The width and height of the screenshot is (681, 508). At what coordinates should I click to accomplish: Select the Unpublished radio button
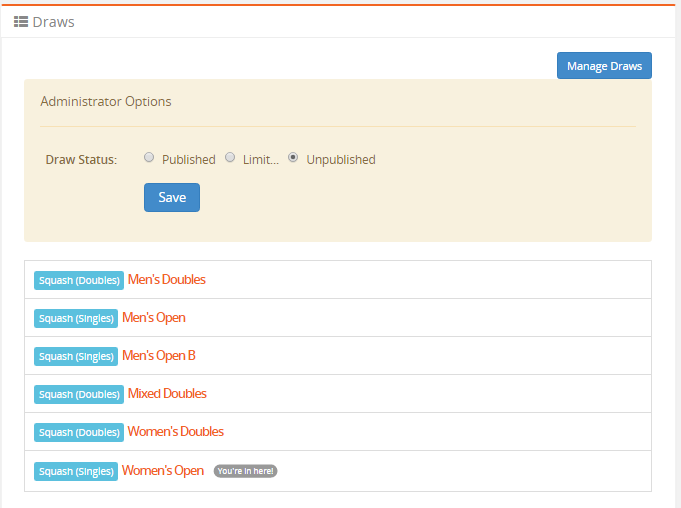(x=293, y=158)
